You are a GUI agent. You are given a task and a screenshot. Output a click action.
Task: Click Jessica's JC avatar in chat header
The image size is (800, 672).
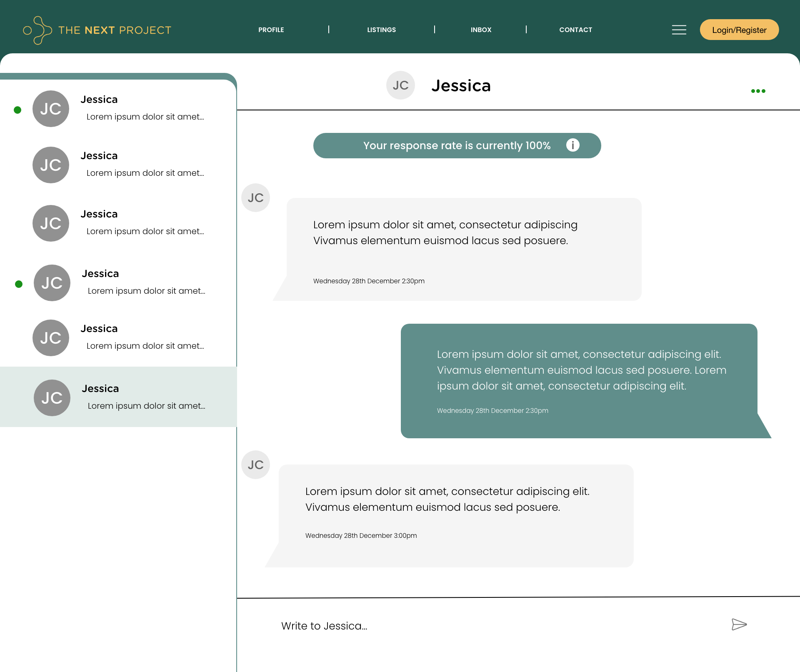(x=400, y=85)
